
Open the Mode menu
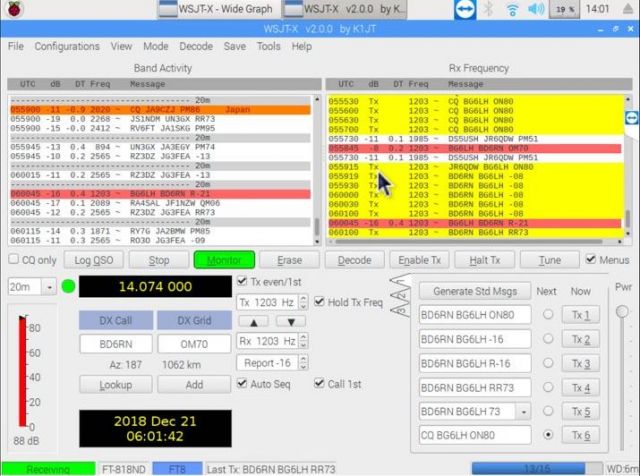[x=156, y=47]
